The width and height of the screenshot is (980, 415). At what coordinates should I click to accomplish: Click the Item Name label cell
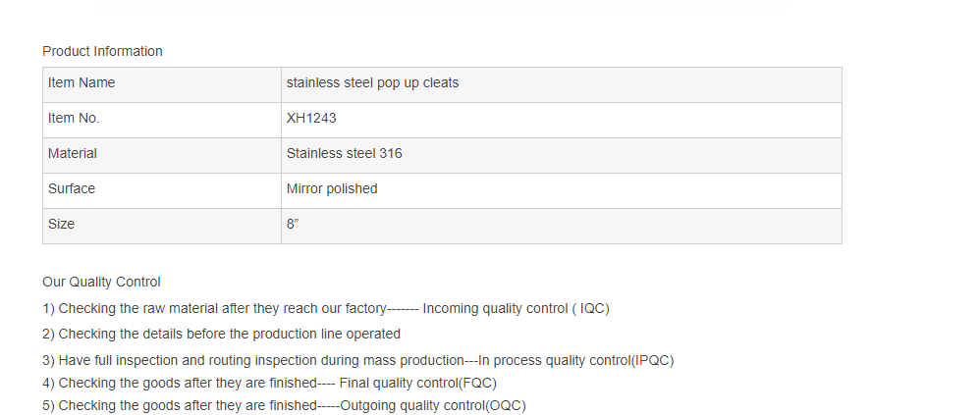pos(82,83)
